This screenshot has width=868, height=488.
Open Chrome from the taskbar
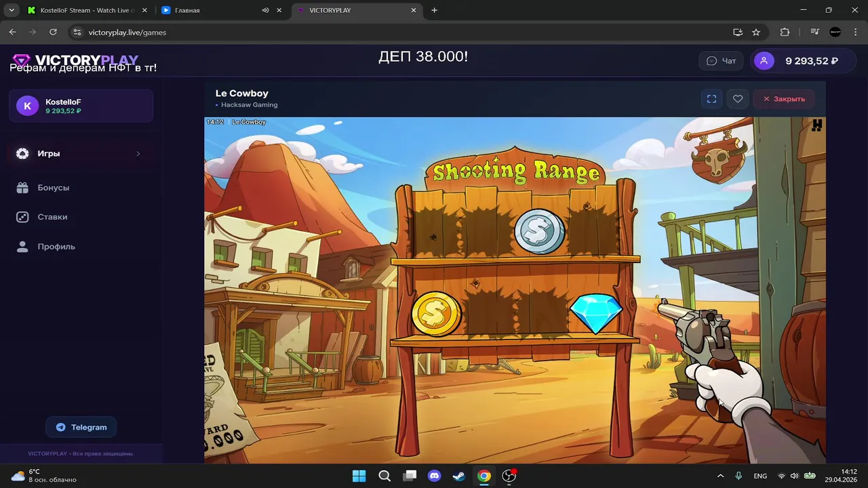point(484,476)
